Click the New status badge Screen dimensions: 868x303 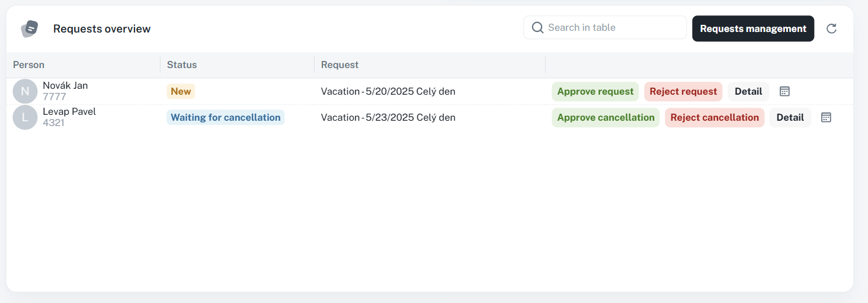point(181,92)
